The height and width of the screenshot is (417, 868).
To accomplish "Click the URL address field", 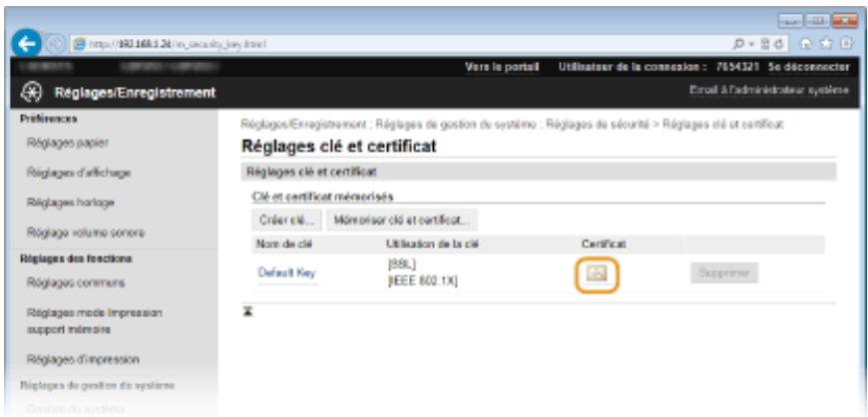I will [398, 44].
